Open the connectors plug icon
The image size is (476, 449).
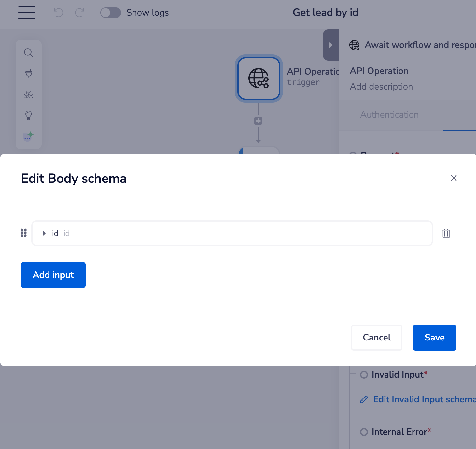pos(29,74)
